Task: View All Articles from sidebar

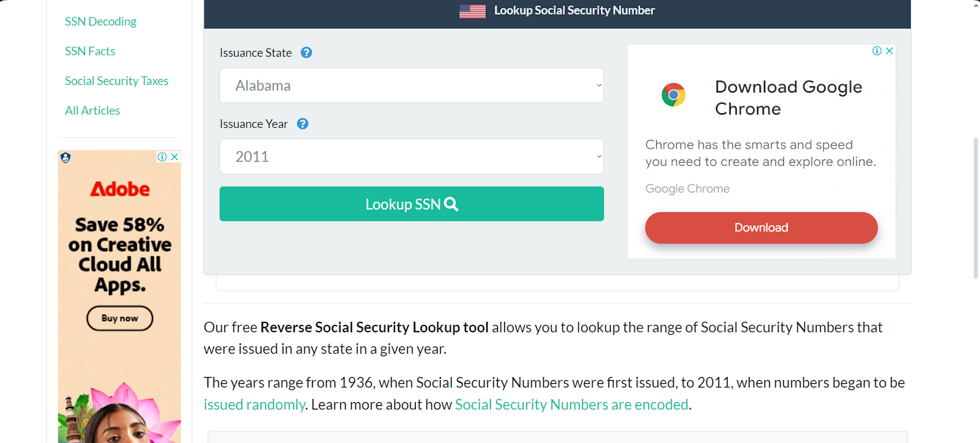Action: click(x=92, y=111)
